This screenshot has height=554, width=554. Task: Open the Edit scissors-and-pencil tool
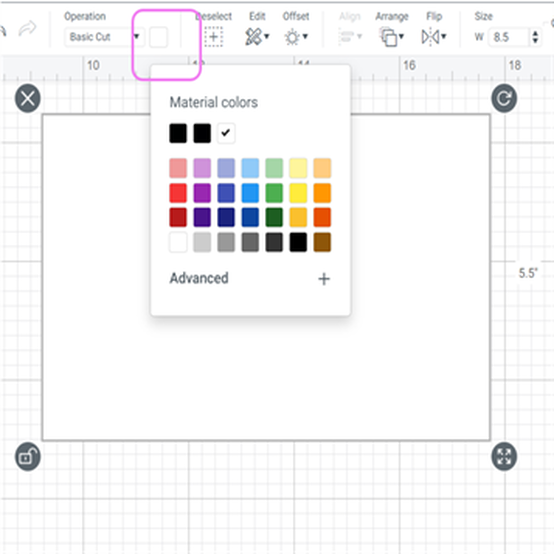[x=253, y=37]
